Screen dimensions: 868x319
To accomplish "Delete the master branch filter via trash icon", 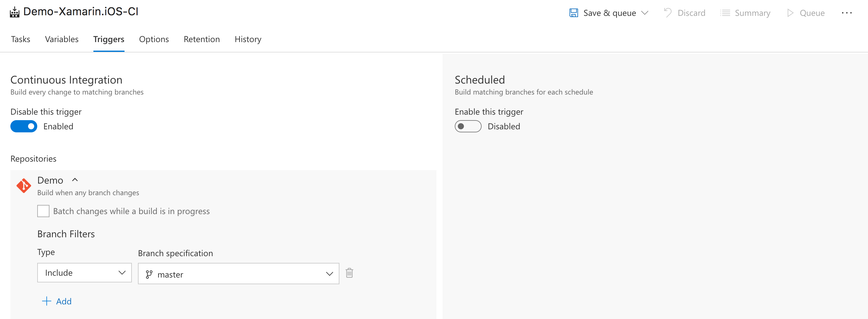I will [349, 273].
